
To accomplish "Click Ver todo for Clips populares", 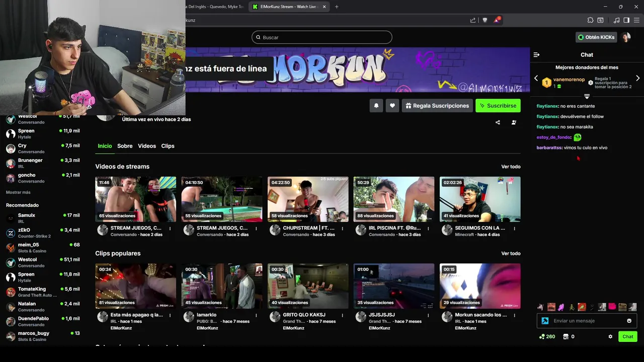I will (x=511, y=253).
